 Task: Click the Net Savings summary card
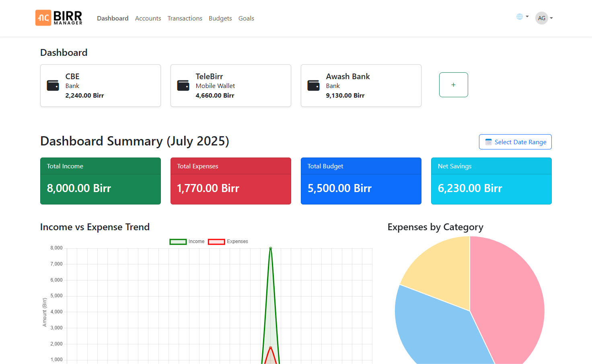tap(491, 181)
